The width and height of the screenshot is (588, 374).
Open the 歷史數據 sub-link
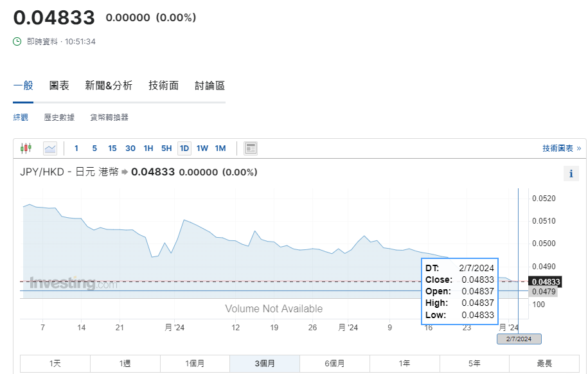pyautogui.click(x=59, y=118)
